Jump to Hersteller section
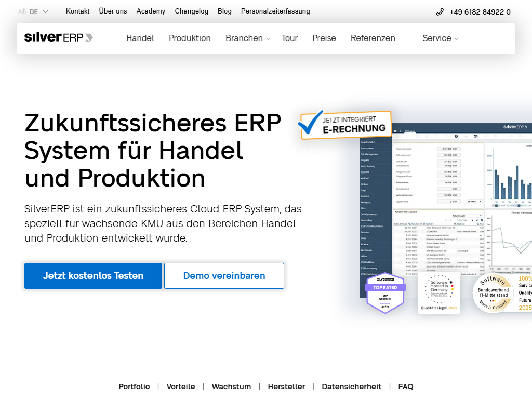Screen dimensions: 532x399 (x=286, y=387)
